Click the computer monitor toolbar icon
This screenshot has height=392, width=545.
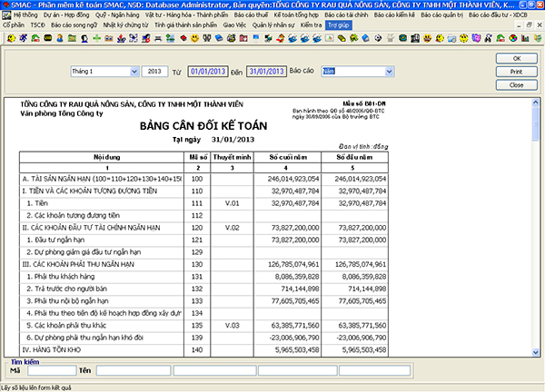click(x=255, y=38)
